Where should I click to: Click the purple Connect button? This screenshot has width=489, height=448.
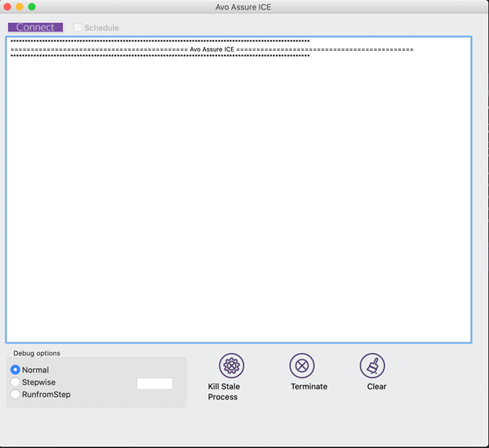[35, 27]
